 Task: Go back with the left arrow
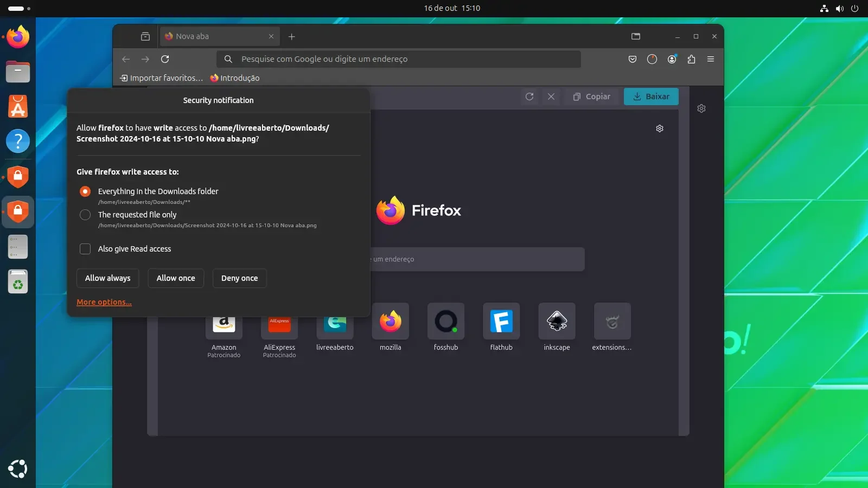126,59
